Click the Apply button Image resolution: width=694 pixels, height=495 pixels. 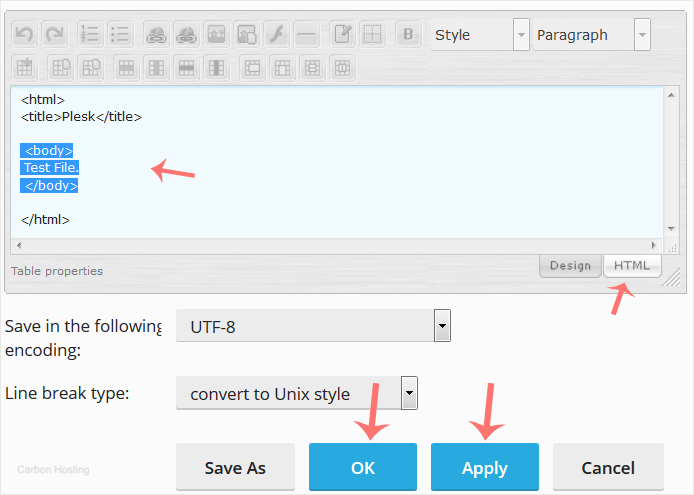(x=484, y=468)
